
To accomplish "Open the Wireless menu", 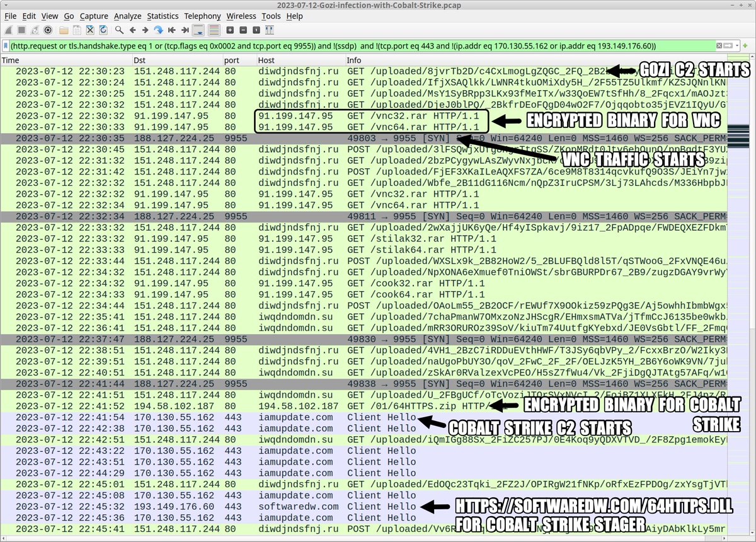I will pyautogui.click(x=241, y=16).
